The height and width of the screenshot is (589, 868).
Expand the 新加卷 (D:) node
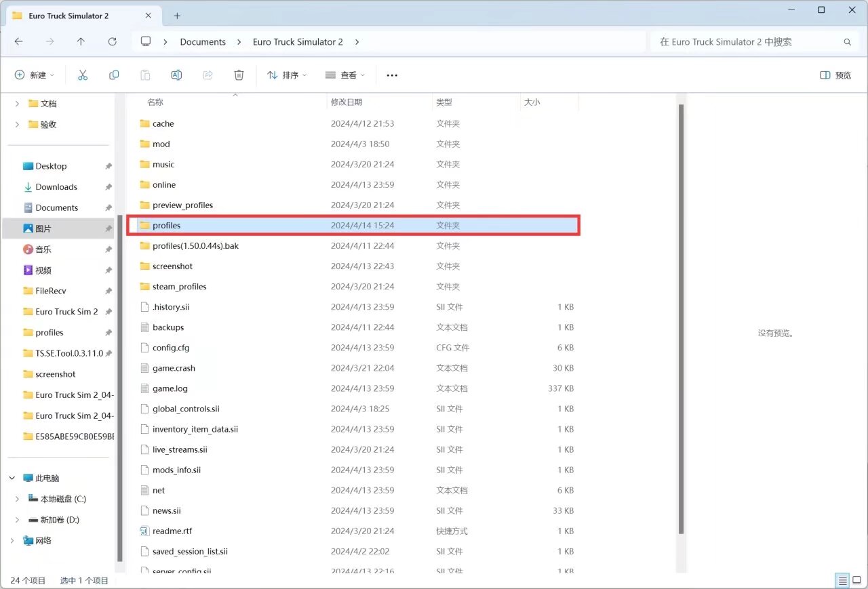click(17, 520)
